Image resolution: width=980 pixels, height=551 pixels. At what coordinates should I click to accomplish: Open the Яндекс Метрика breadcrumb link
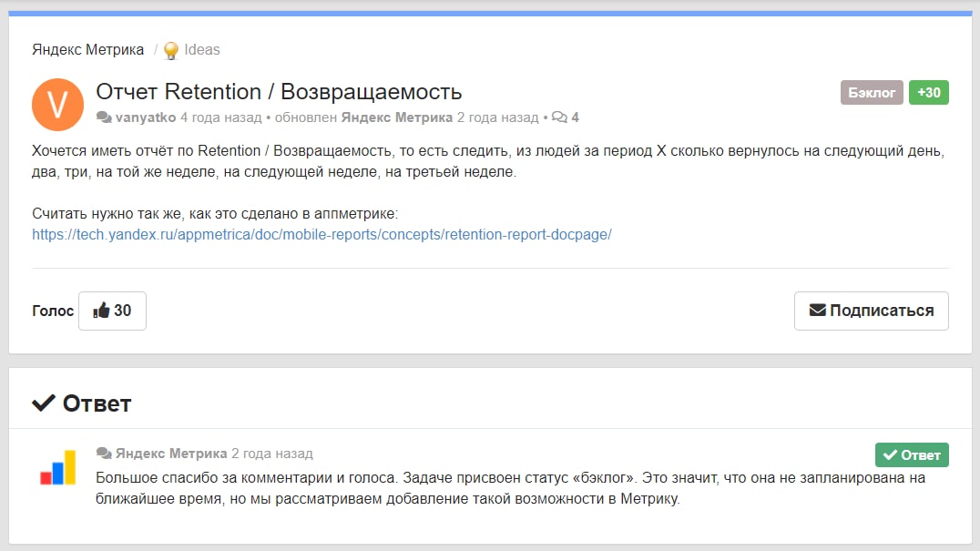87,49
